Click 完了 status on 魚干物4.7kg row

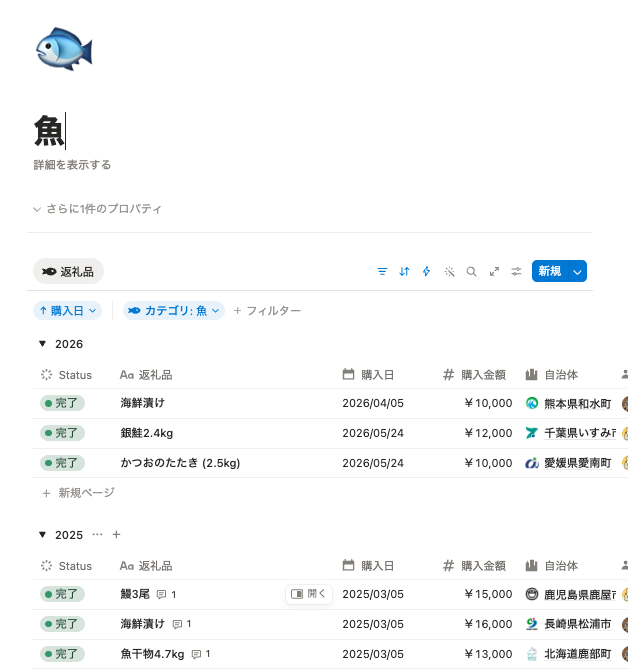click(x=62, y=654)
